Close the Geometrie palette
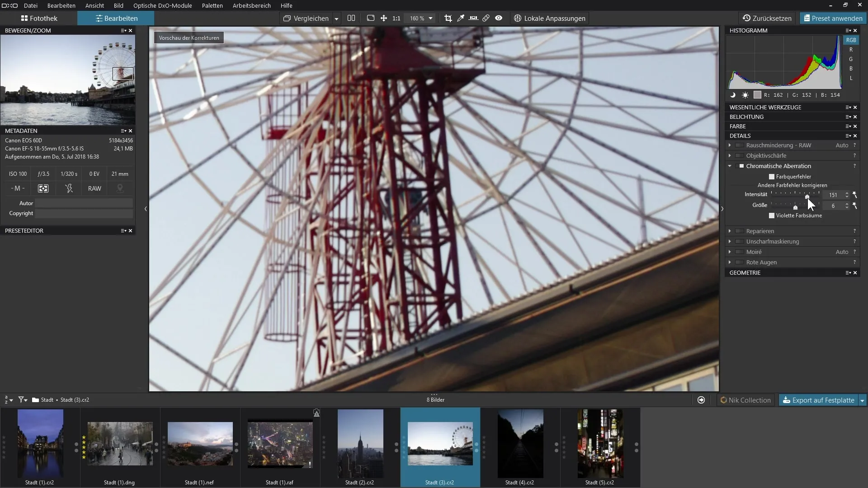 pos(855,273)
